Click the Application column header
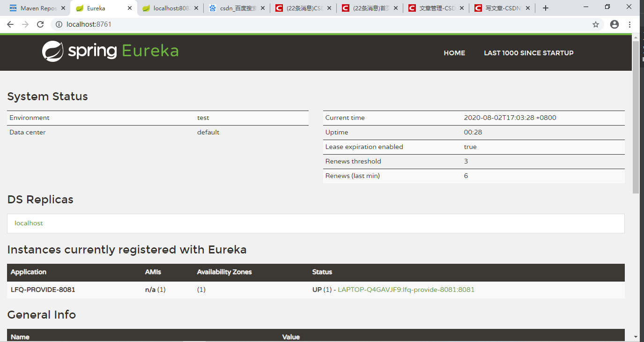The height and width of the screenshot is (342, 644). 29,272
